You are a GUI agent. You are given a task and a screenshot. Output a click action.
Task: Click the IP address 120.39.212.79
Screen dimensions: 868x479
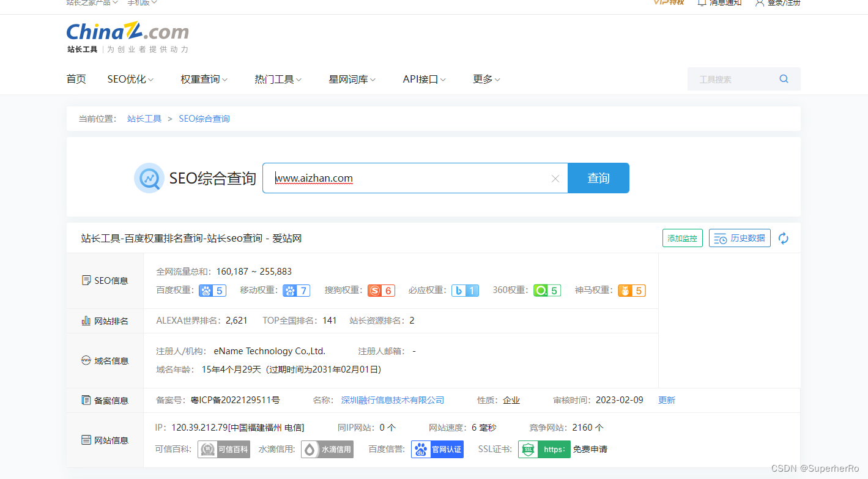(199, 428)
